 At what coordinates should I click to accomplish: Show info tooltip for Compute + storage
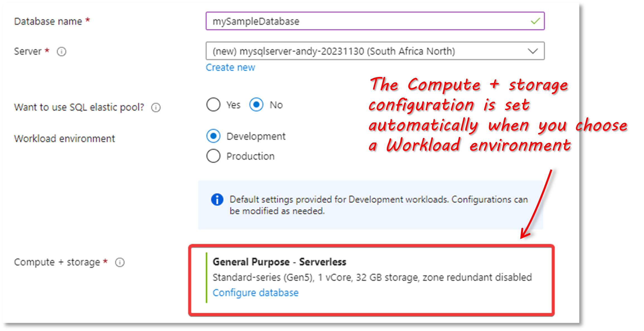pyautogui.click(x=120, y=262)
